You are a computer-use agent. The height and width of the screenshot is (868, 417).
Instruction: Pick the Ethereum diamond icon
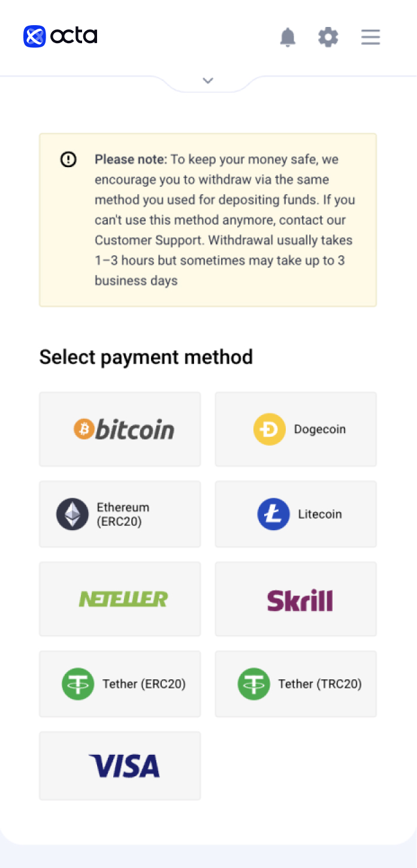(72, 514)
